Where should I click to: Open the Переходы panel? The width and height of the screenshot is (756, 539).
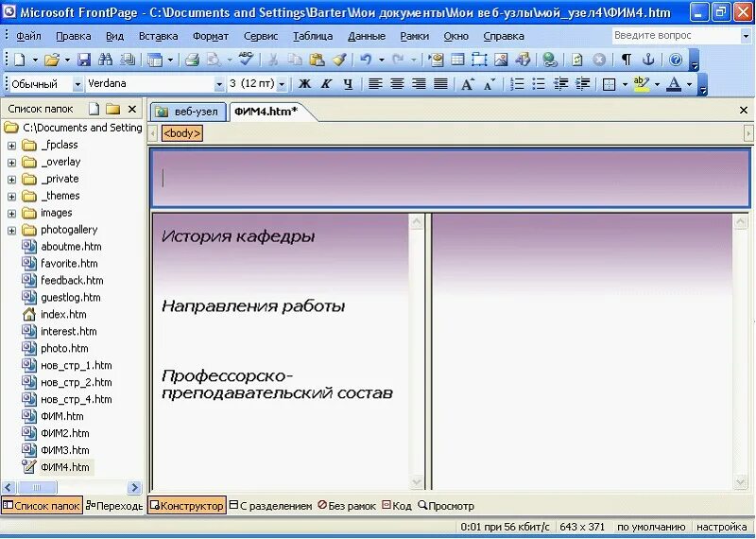tap(114, 506)
